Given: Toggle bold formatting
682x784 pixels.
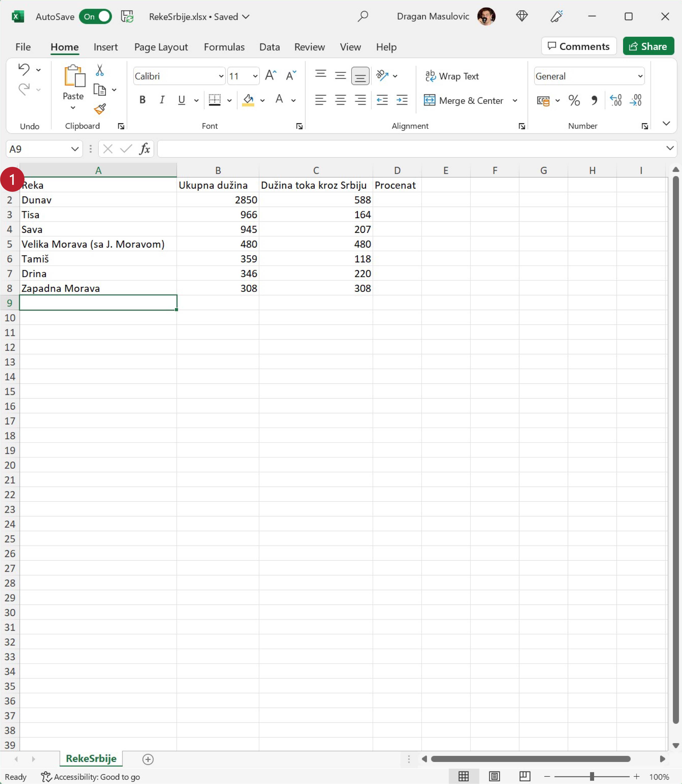Looking at the screenshot, I should pos(142,100).
